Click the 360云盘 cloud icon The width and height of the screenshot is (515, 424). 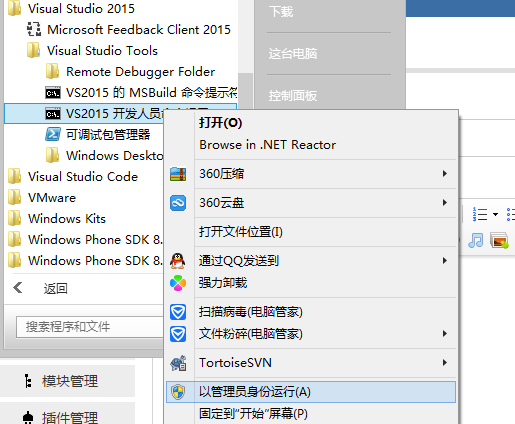click(x=178, y=203)
